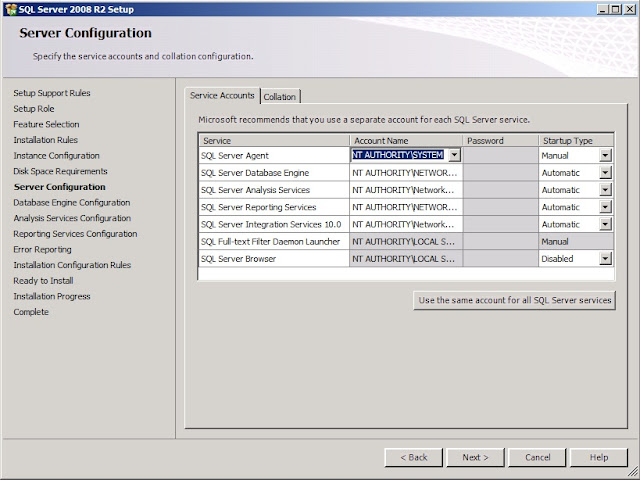Maximize the setup window
Image resolution: width=640 pixels, height=480 pixels.
pyautogui.click(x=616, y=9)
